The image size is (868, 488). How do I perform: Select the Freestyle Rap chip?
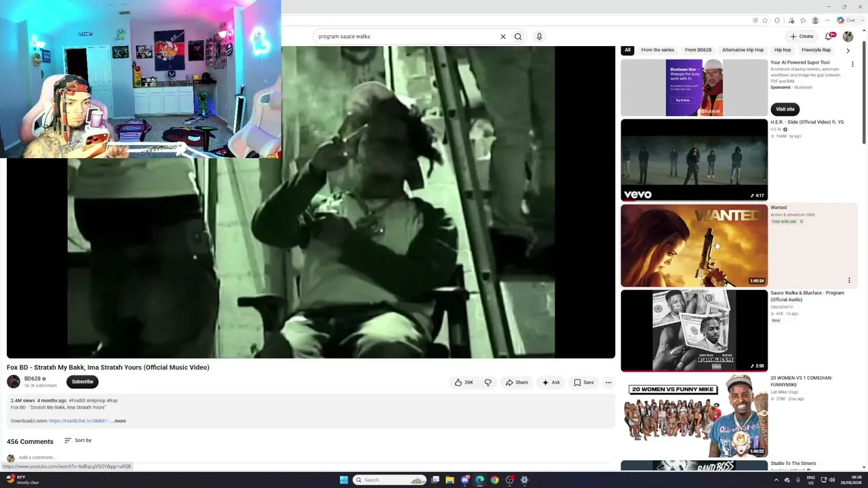coord(816,50)
